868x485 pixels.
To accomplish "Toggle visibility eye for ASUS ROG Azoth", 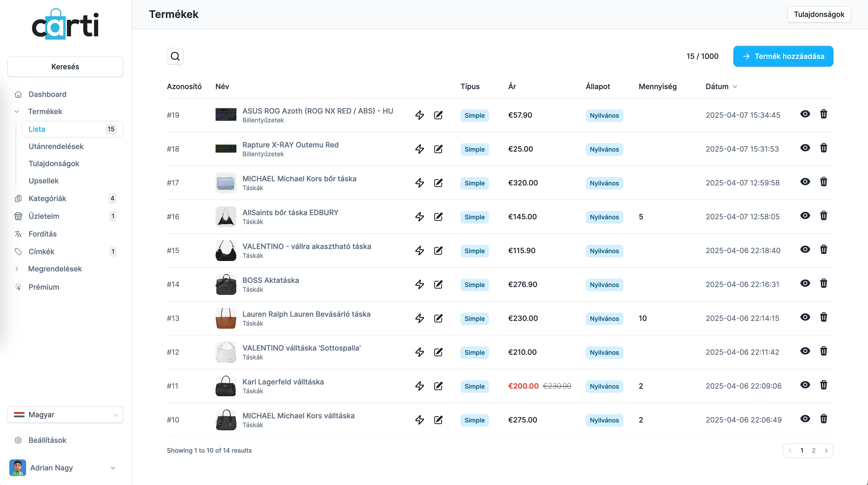I will tap(805, 114).
